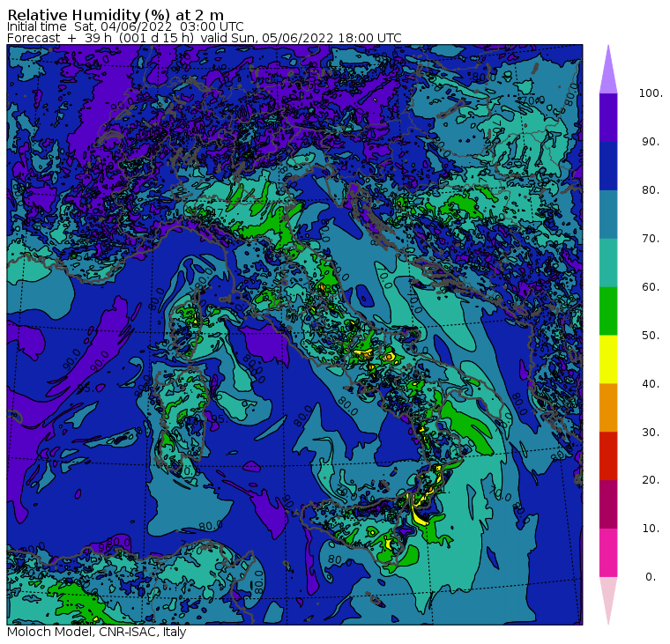Click the pink 0–10 legend band
670x644 pixels.
[608, 552]
